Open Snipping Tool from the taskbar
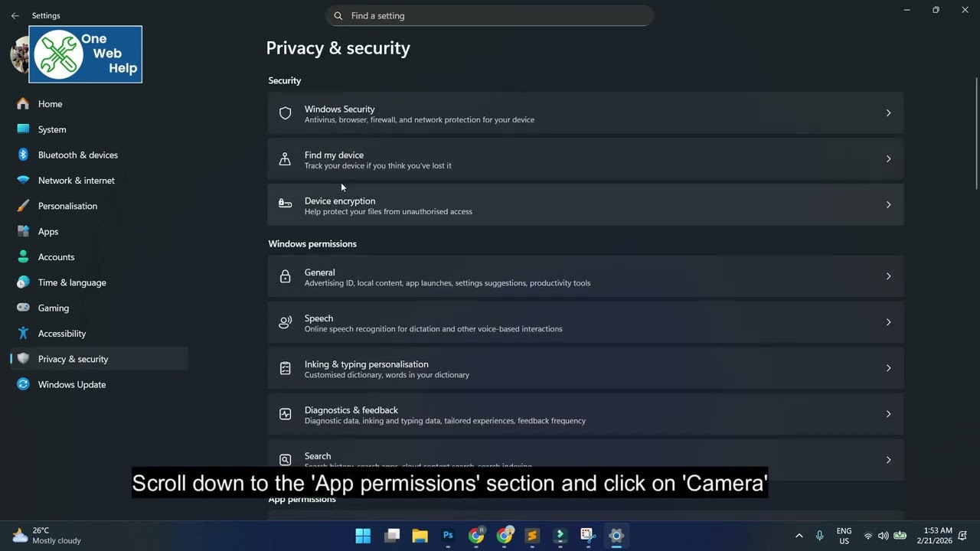980x551 pixels. 587,536
